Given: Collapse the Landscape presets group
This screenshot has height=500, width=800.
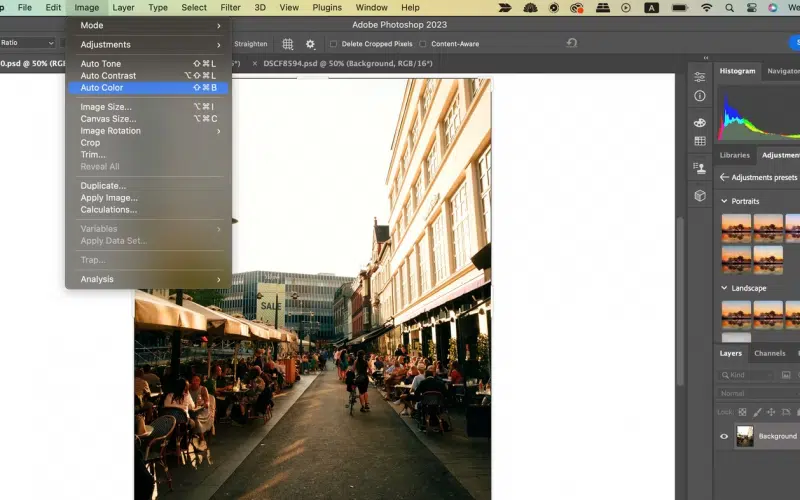Looking at the screenshot, I should (724, 288).
